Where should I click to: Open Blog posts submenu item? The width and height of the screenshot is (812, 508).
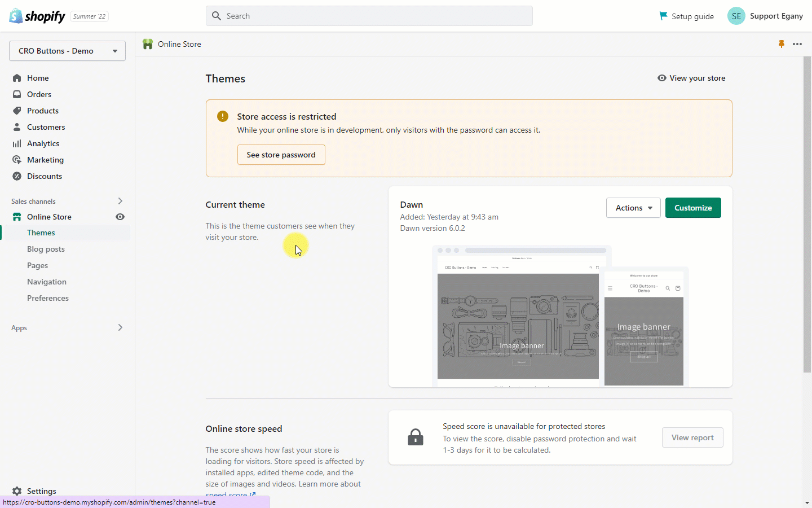(46, 249)
